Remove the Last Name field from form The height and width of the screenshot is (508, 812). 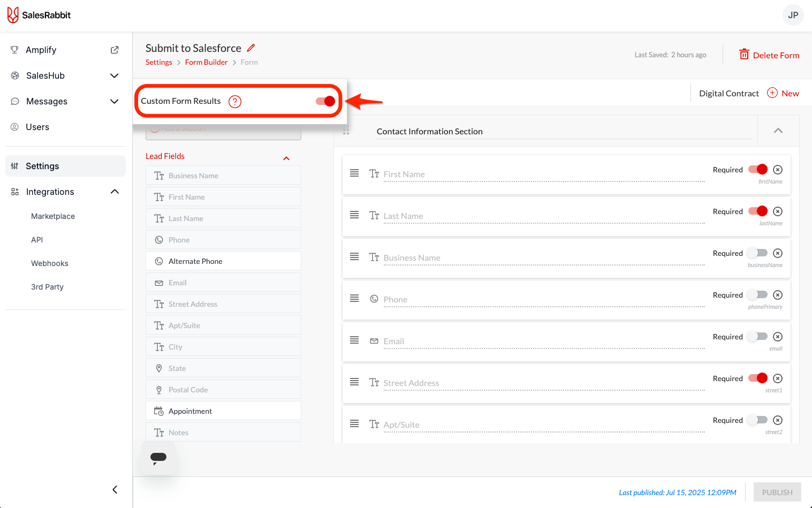tap(778, 211)
